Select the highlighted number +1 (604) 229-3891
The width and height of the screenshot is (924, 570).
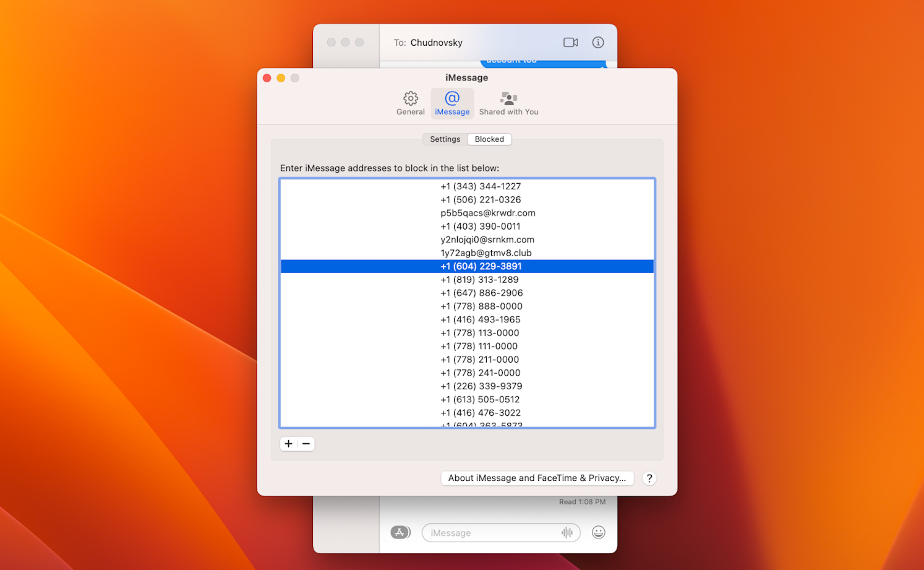pos(481,266)
